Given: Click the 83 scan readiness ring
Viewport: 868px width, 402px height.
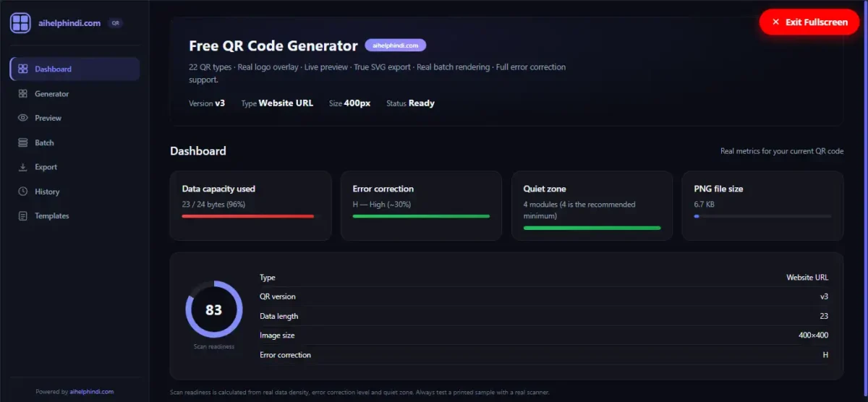Looking at the screenshot, I should [213, 309].
